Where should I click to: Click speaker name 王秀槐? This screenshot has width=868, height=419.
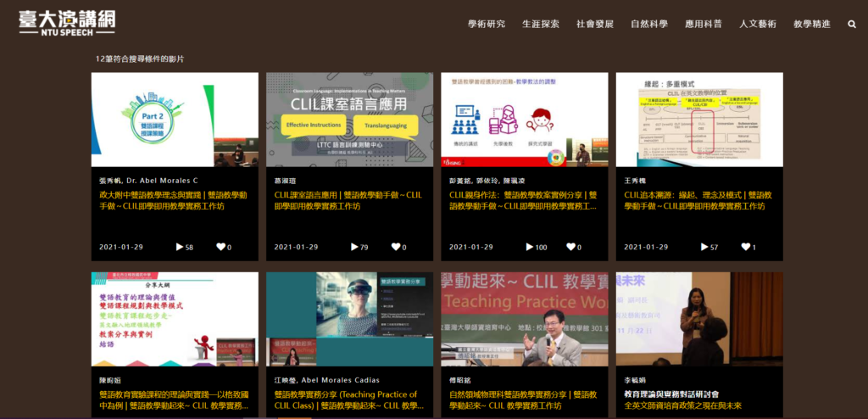pos(635,181)
